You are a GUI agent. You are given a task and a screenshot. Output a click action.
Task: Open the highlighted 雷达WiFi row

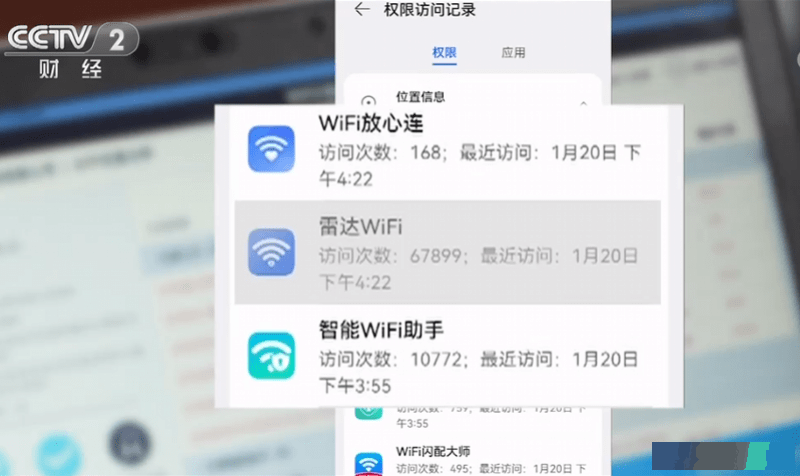tap(447, 253)
